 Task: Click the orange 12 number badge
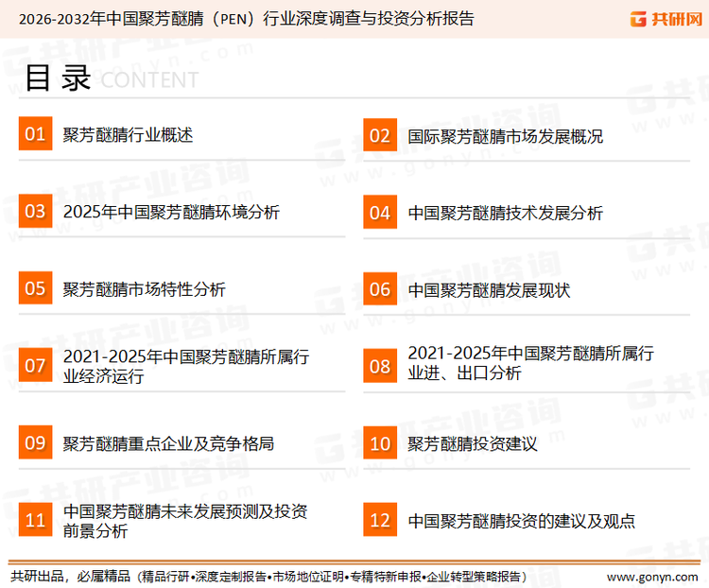pyautogui.click(x=380, y=520)
